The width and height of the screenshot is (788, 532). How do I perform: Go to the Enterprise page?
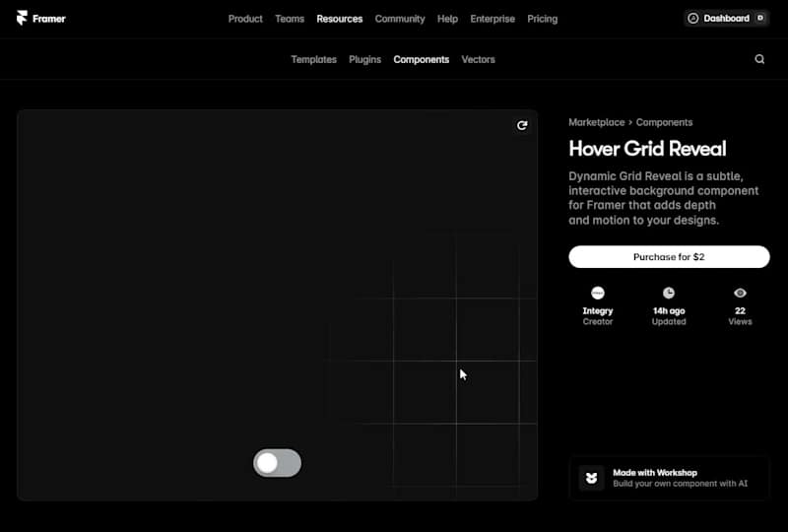(492, 19)
